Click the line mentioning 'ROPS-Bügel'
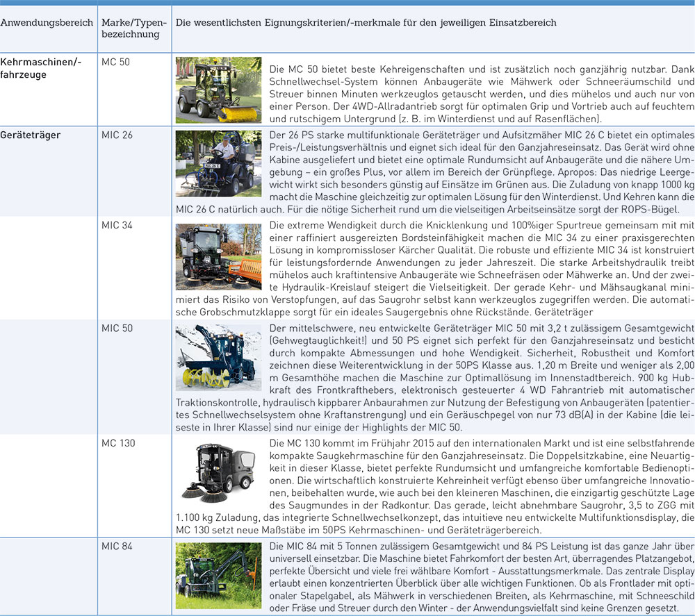Screen dimensions: 695x616 427,210
